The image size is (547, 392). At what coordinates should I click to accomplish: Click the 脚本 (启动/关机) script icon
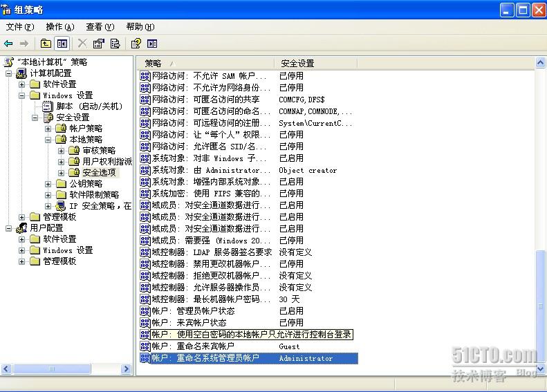tap(48, 106)
